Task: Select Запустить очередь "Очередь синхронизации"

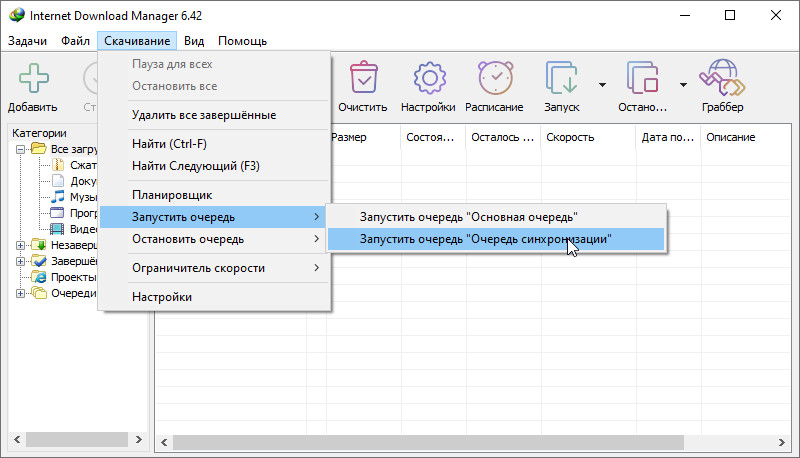Action: click(x=484, y=240)
